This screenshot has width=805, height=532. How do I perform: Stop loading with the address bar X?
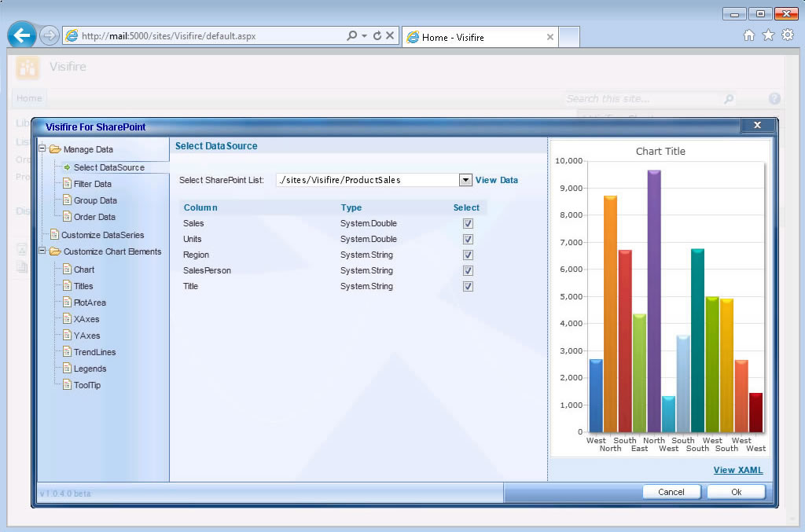coord(390,35)
